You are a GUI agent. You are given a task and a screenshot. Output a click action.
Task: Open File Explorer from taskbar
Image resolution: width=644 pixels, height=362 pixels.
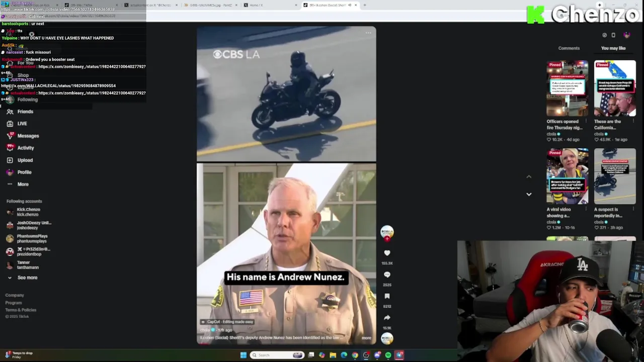tap(333, 355)
